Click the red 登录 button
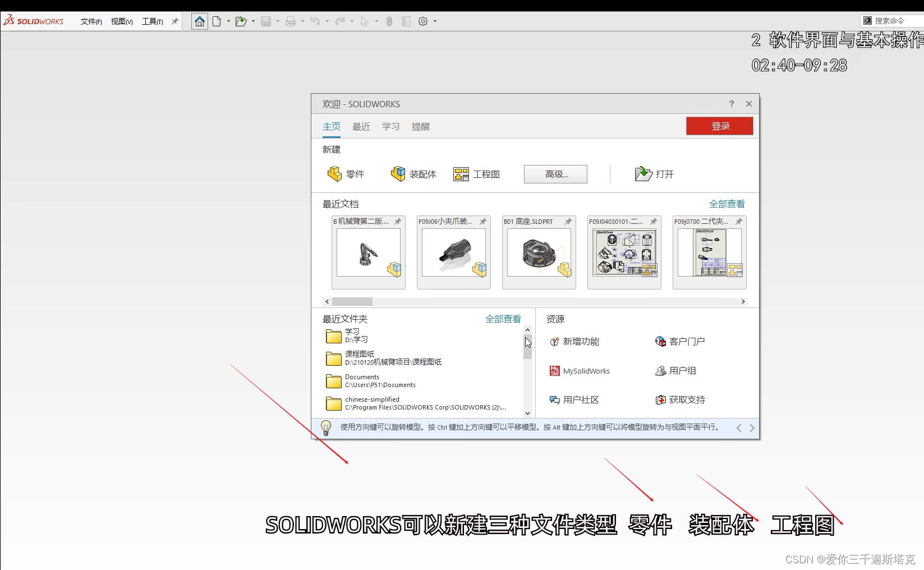The image size is (924, 570). point(720,126)
